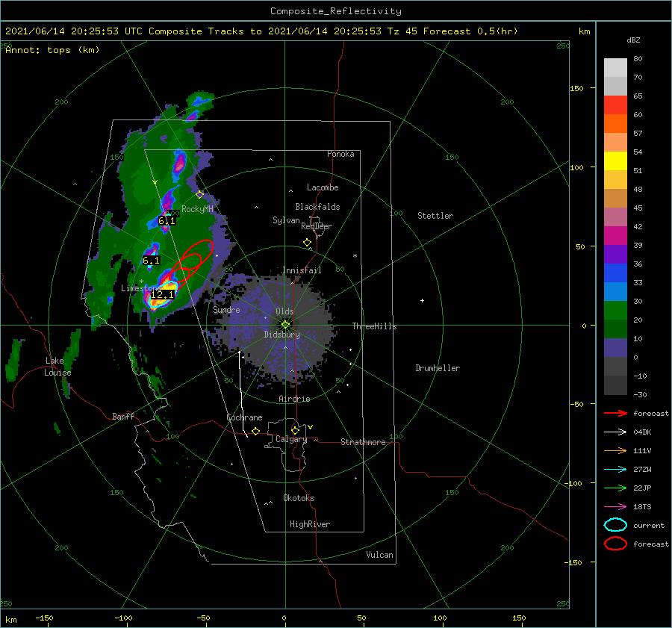
Task: Select the radar site diamond at Olds center
Action: [285, 325]
